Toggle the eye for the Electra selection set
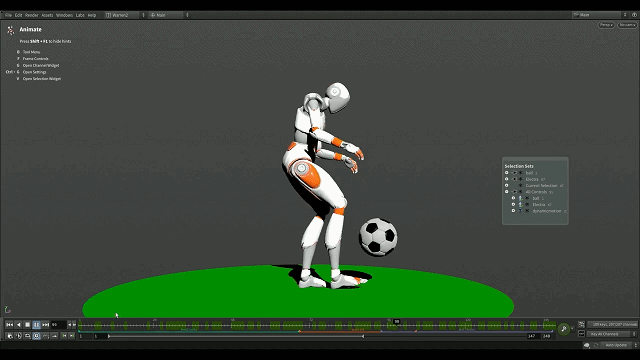Viewport: 640px width, 360px height. coord(507,179)
